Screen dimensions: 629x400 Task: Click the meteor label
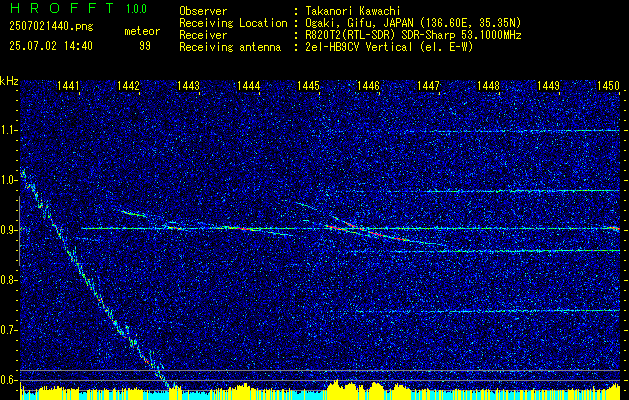click(142, 31)
